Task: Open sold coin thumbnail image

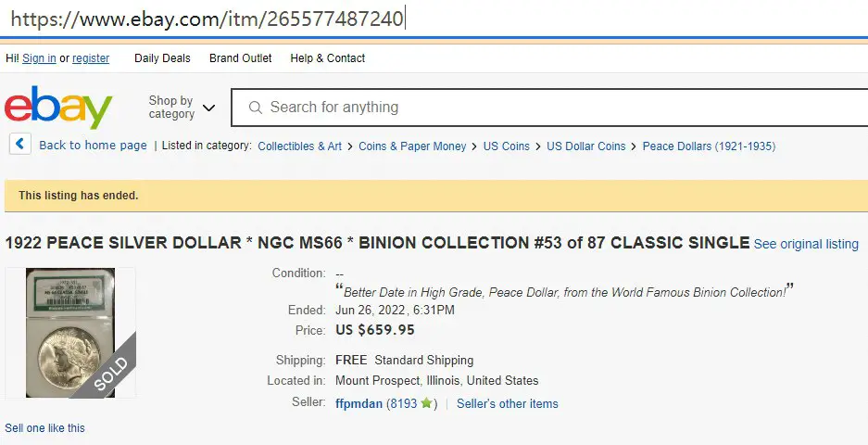Action: coord(70,333)
